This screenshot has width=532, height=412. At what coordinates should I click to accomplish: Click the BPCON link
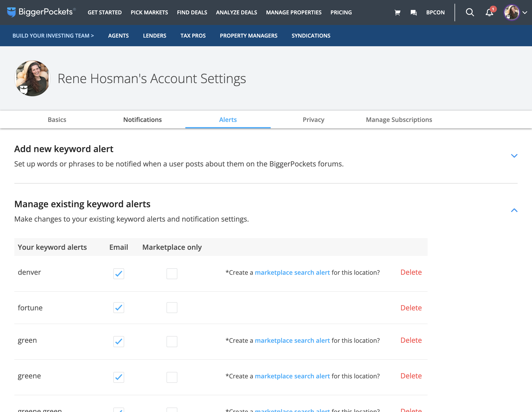point(435,12)
